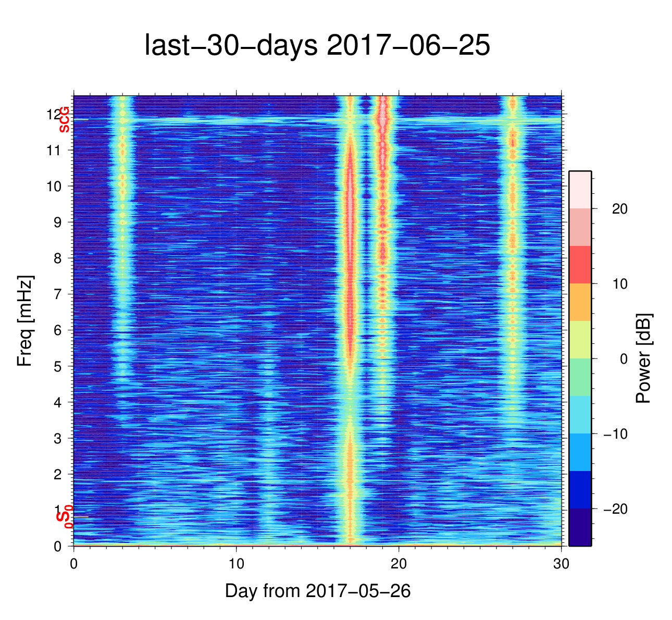Click the red 'SCG' marker label
The height and width of the screenshot is (620, 672).
click(x=64, y=119)
